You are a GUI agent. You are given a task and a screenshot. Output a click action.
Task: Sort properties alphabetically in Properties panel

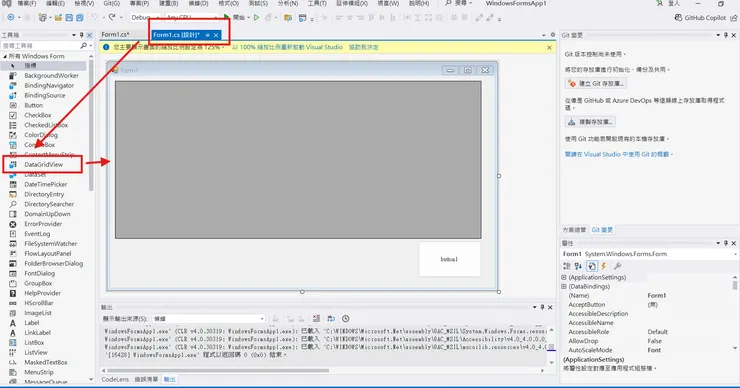click(579, 266)
